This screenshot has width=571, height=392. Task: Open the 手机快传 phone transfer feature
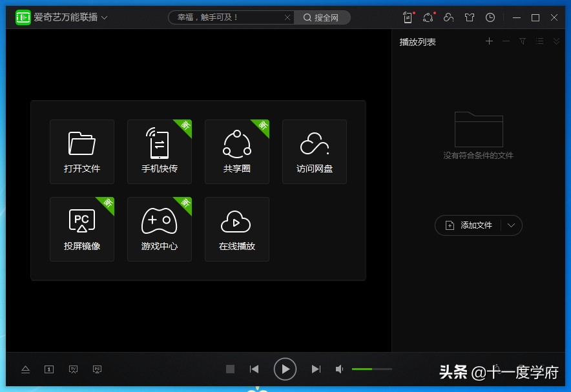coord(160,151)
